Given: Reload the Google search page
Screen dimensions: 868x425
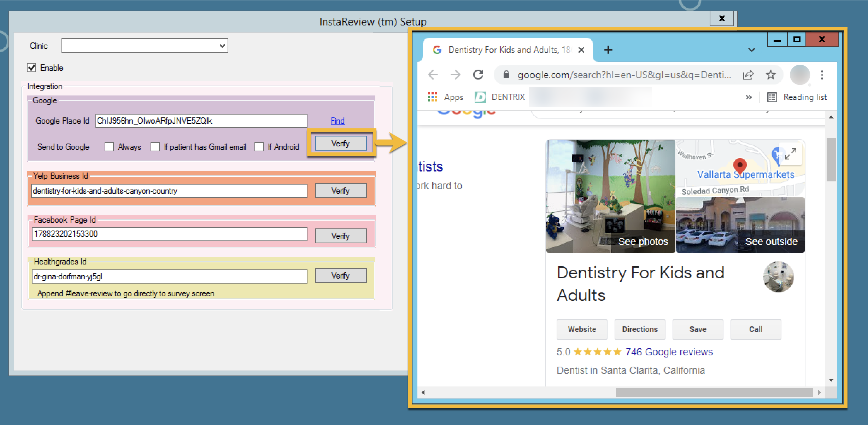Looking at the screenshot, I should coord(478,75).
